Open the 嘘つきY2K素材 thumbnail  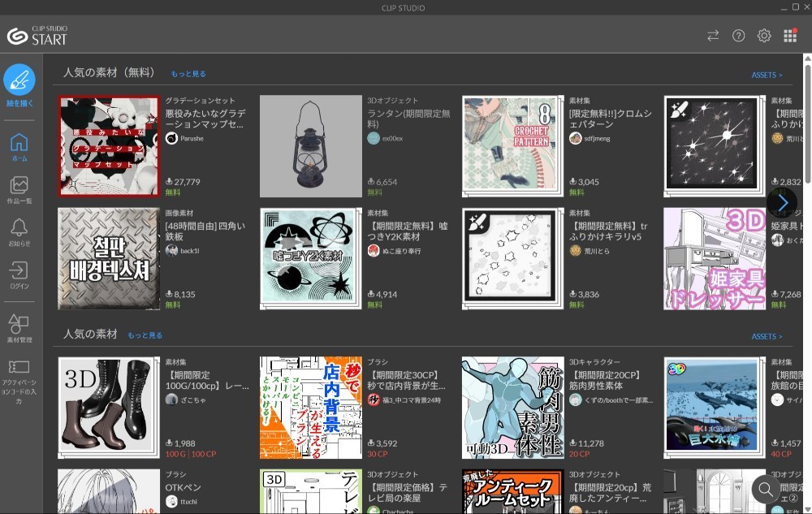tap(311, 259)
